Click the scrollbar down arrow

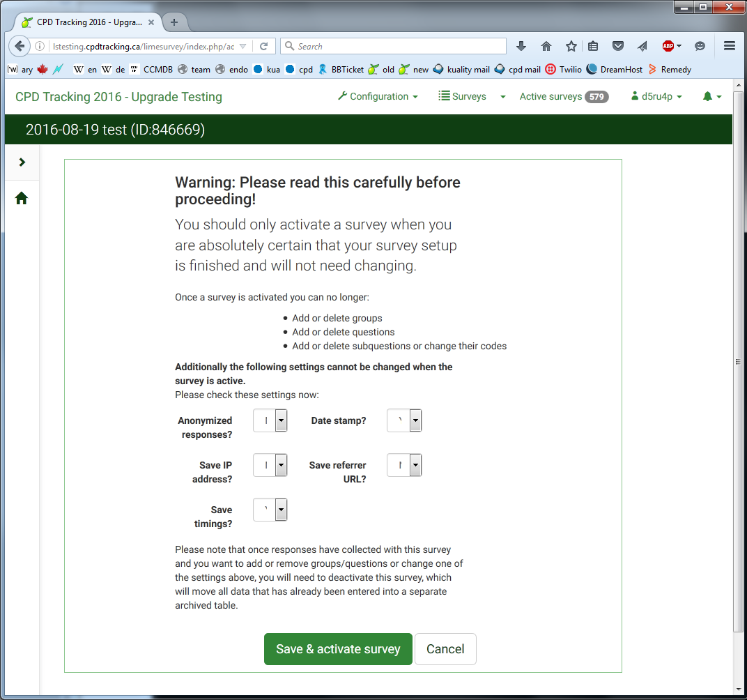click(x=738, y=690)
